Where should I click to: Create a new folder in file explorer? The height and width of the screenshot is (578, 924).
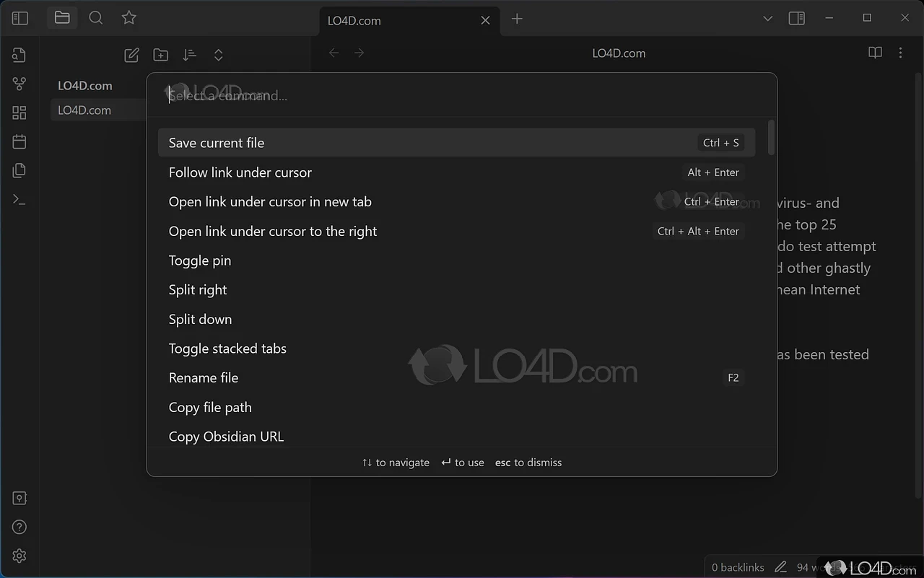(160, 55)
